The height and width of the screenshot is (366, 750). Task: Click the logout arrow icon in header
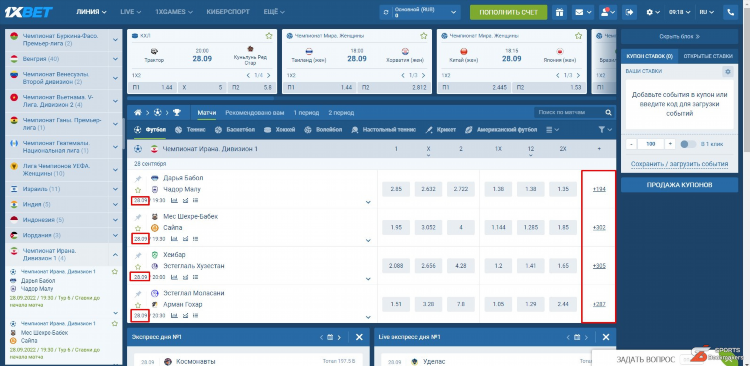coord(629,12)
